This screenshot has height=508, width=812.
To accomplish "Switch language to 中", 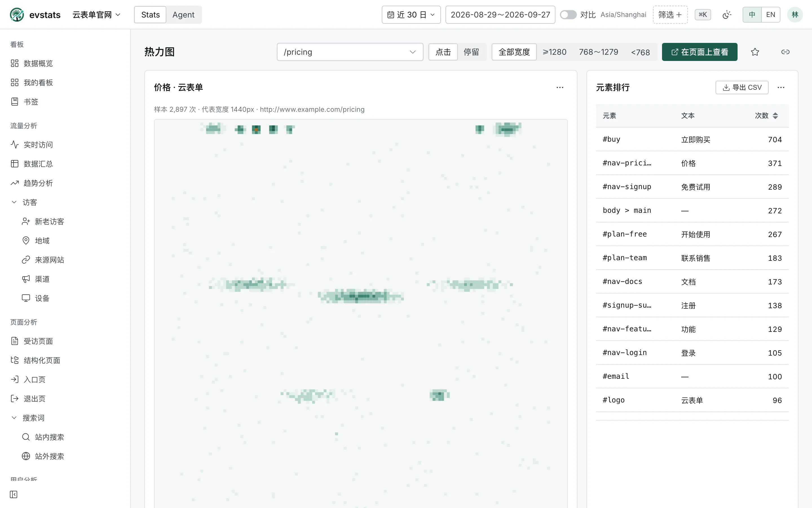I will [x=752, y=15].
